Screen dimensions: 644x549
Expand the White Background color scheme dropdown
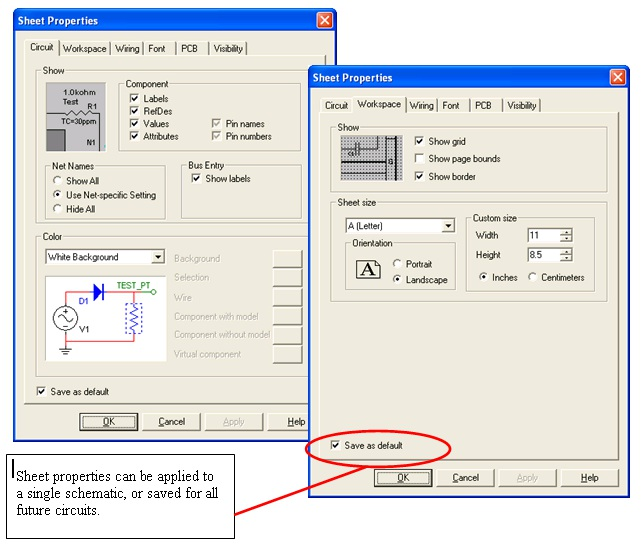158,257
